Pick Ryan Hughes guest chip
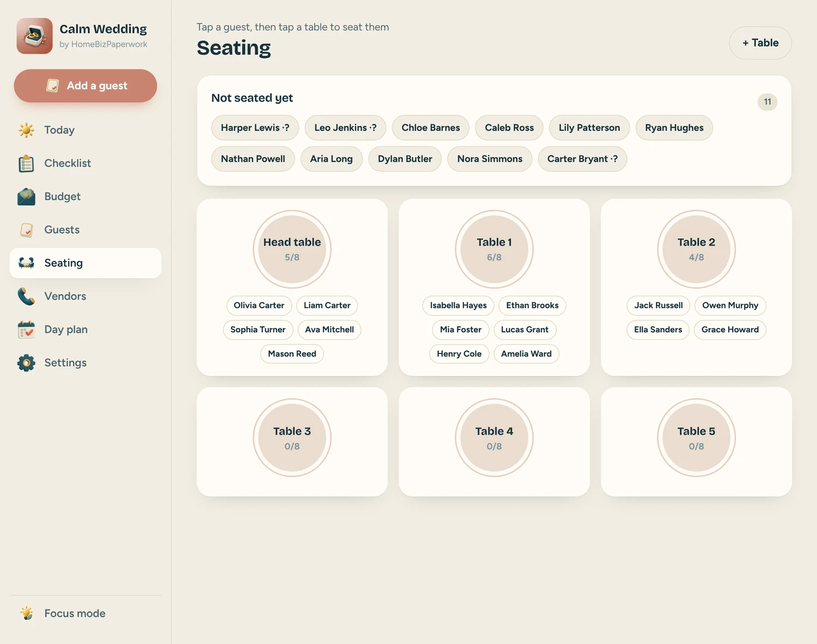The image size is (817, 644). 674,127
